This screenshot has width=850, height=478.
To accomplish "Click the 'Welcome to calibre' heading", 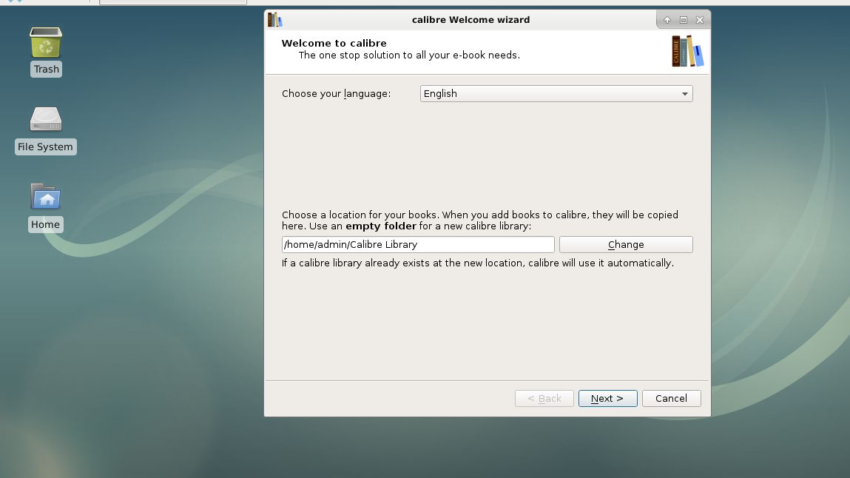I will [x=334, y=43].
